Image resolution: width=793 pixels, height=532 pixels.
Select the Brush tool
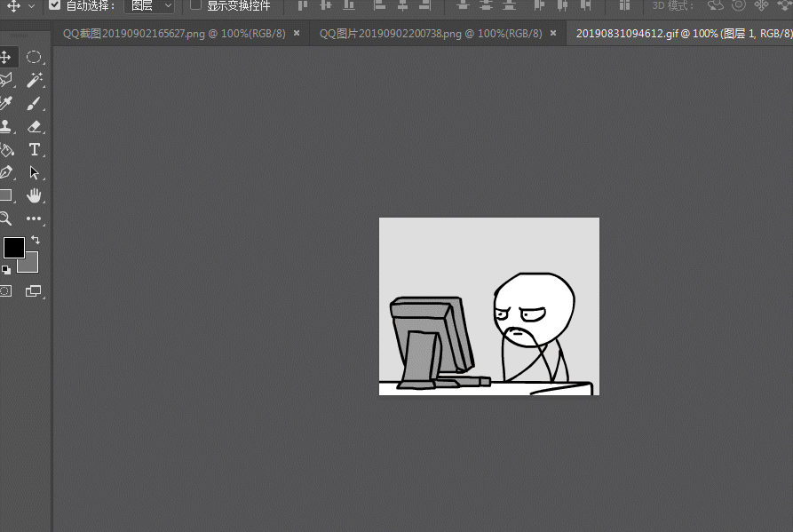pos(34,103)
